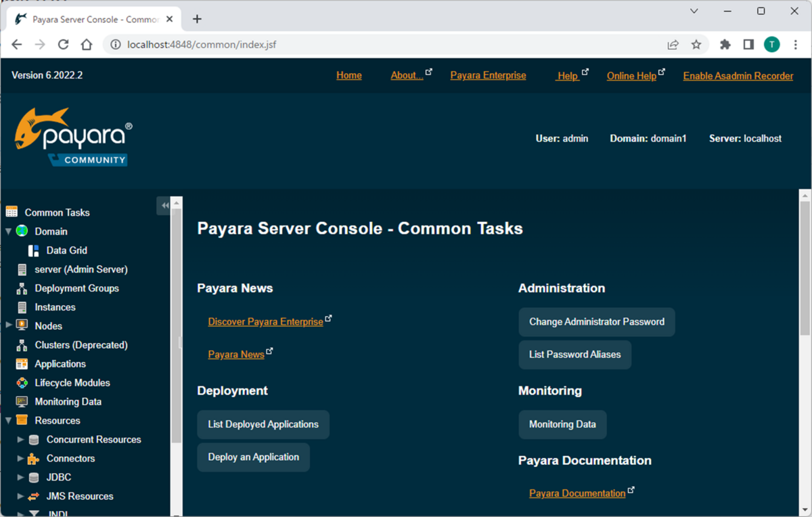Screen dimensions: 812x517
Task: Expand the JMS Resources node
Action: tap(20, 496)
